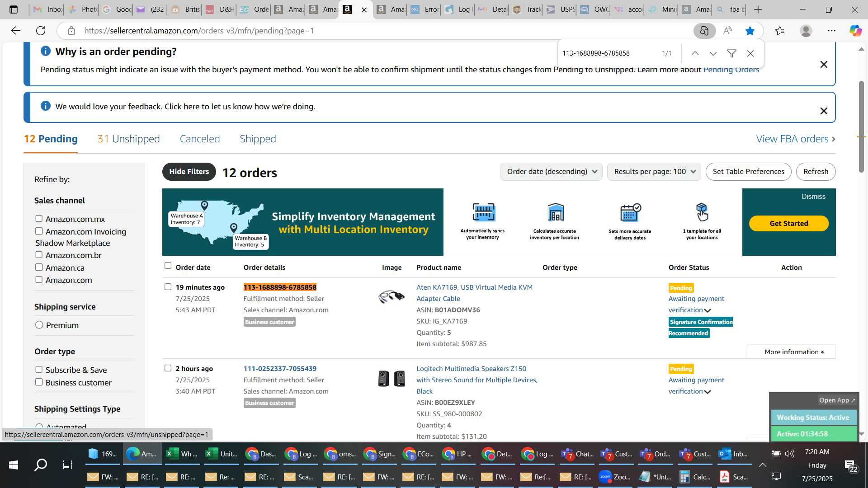
Task: Click the find-on-page previous result arrow
Action: (x=695, y=53)
